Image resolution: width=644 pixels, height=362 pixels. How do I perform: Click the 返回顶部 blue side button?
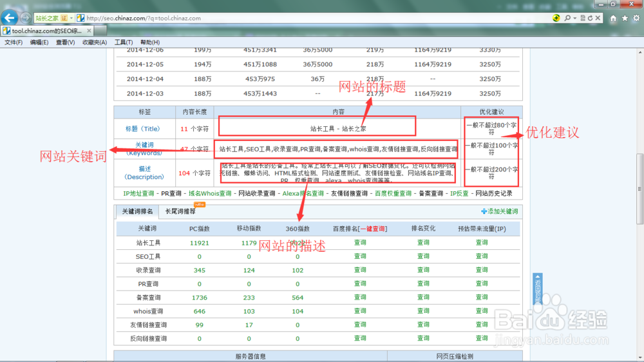pos(538,289)
